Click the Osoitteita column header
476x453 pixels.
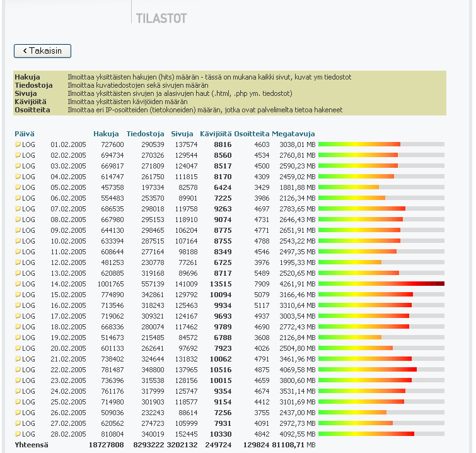pyautogui.click(x=252, y=134)
